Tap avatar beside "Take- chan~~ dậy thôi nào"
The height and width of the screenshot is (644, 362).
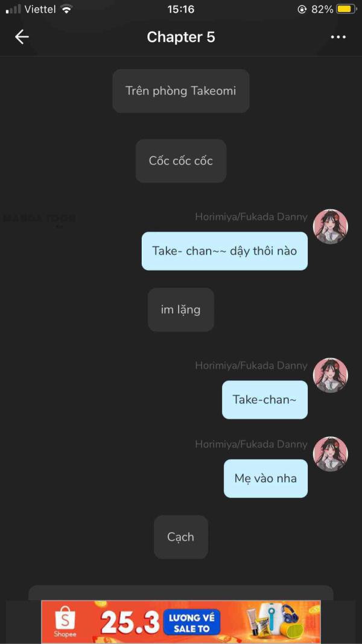331,227
